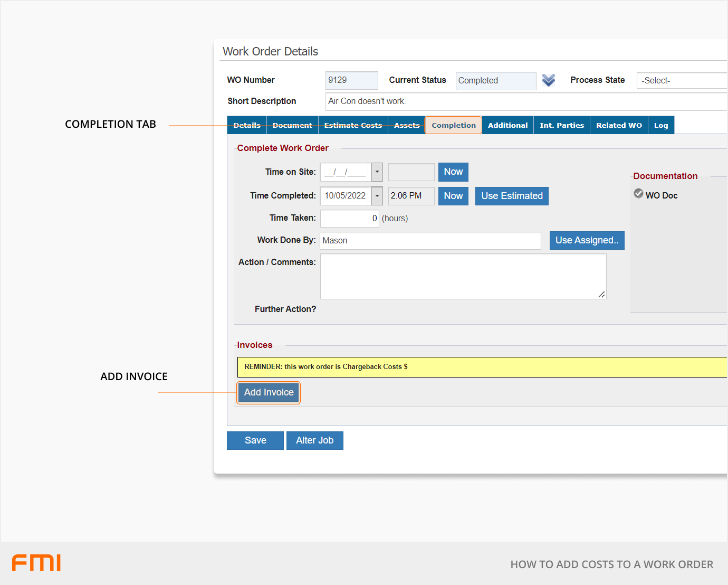Go to the Related WO tab

(619, 125)
